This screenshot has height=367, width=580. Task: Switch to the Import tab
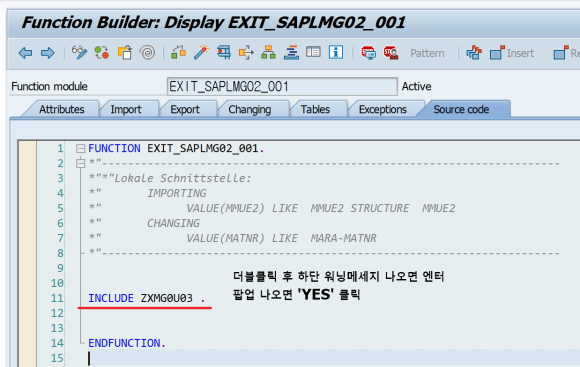[126, 110]
